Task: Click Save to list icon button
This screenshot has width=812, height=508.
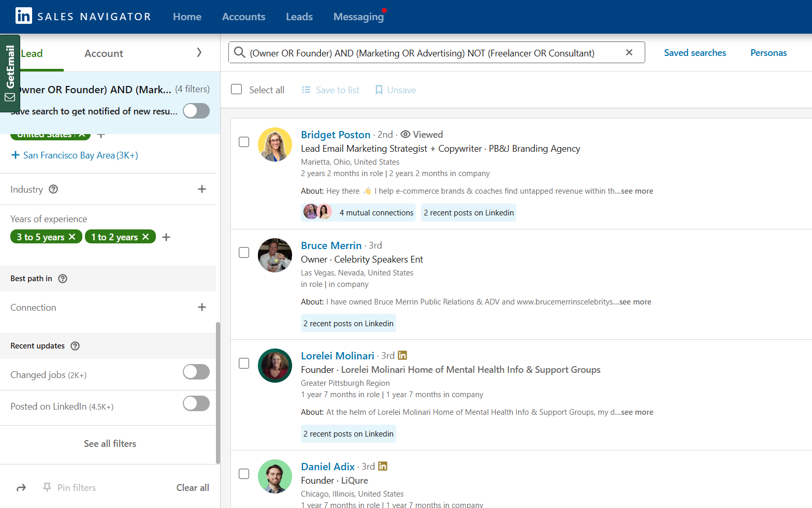Action: 330,90
